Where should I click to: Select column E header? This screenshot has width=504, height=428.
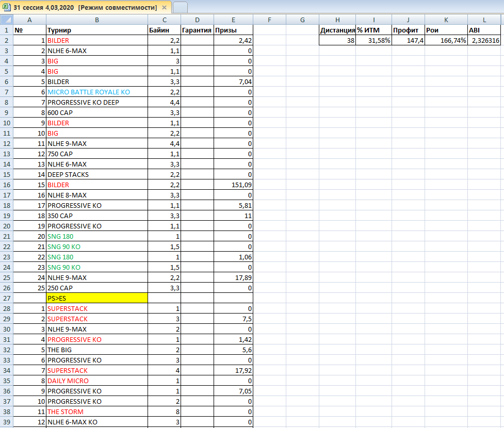pyautogui.click(x=233, y=20)
